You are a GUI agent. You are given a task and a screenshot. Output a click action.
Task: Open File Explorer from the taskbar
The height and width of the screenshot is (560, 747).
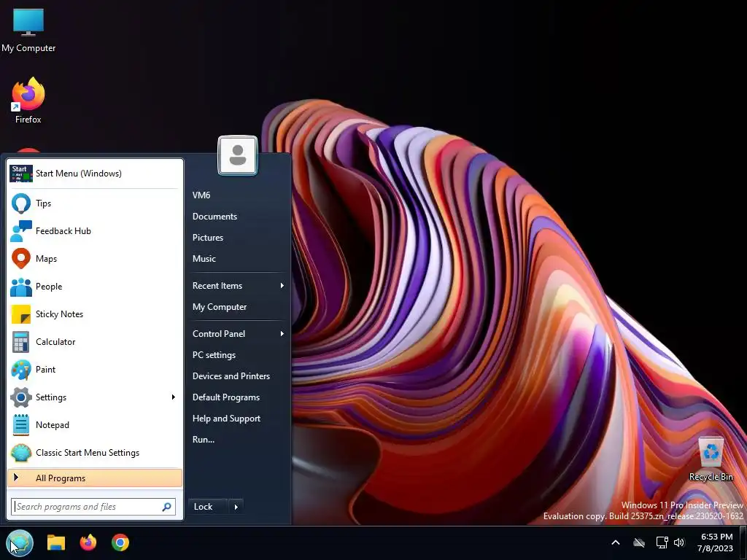pyautogui.click(x=55, y=542)
